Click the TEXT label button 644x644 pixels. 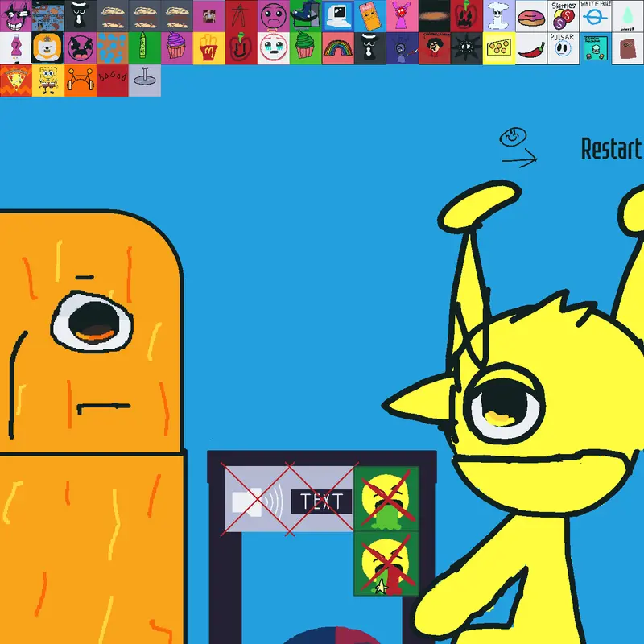pyautogui.click(x=321, y=502)
